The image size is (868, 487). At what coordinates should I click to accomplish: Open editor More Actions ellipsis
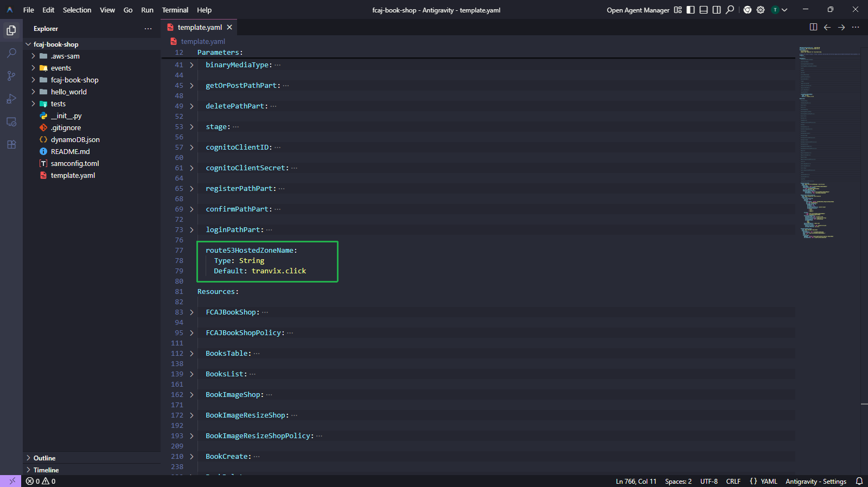tap(856, 27)
